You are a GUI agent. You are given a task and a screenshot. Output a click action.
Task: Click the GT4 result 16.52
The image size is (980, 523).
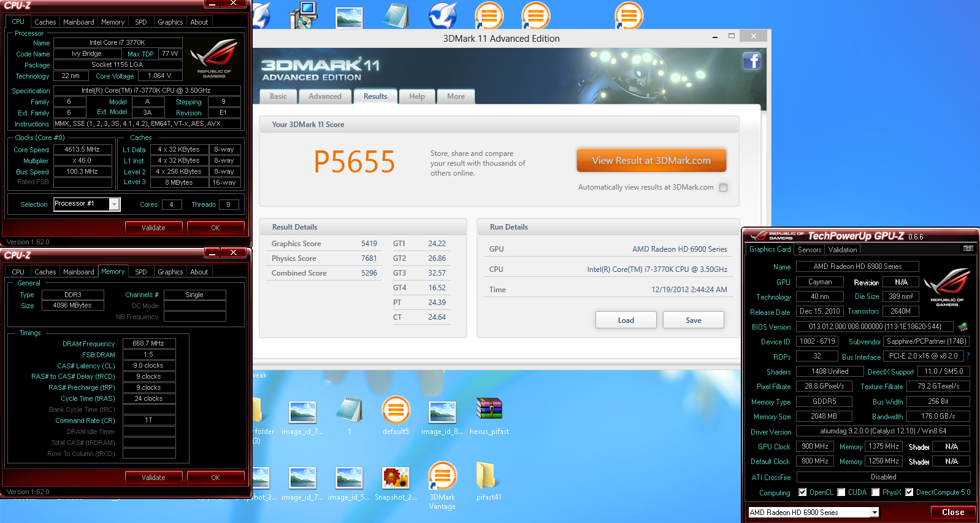437,288
